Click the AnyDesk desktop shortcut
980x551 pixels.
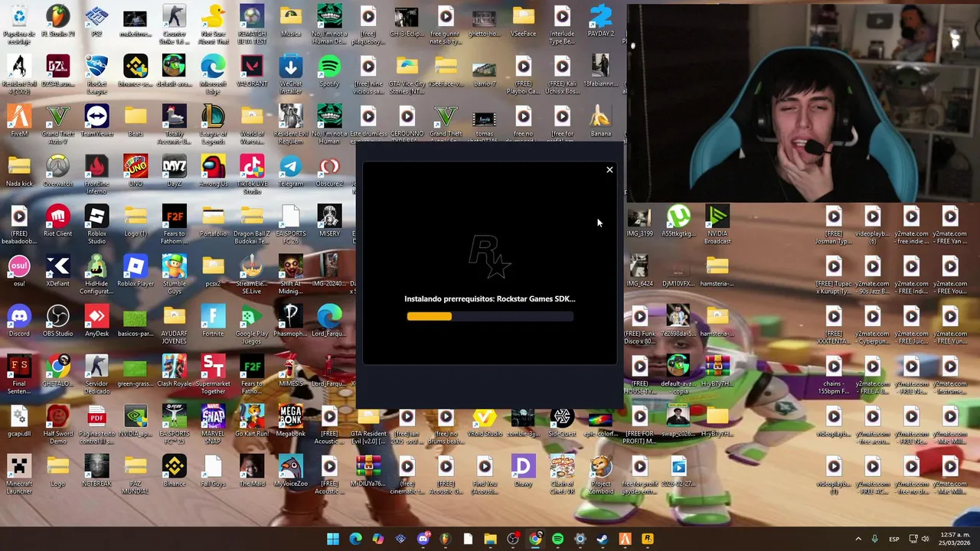click(x=96, y=321)
